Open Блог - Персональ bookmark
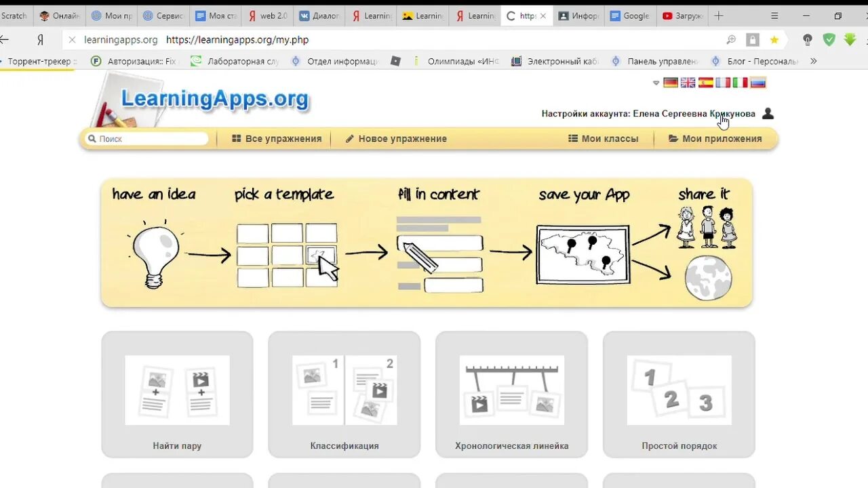Viewport: 868px width, 488px height. tap(754, 61)
